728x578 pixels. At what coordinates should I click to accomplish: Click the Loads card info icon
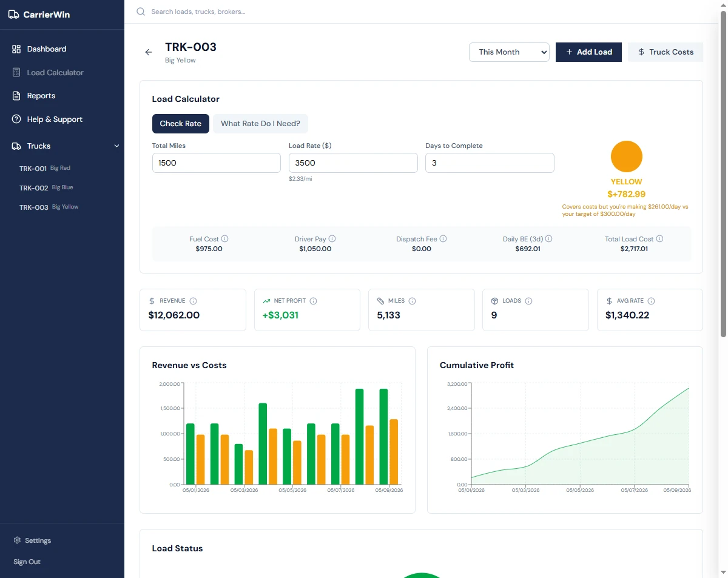pyautogui.click(x=529, y=301)
